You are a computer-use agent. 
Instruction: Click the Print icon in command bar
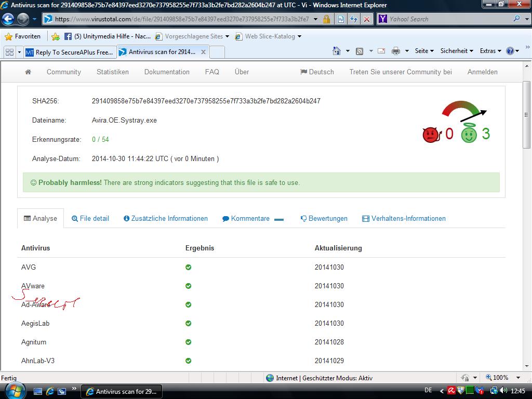pos(395,51)
